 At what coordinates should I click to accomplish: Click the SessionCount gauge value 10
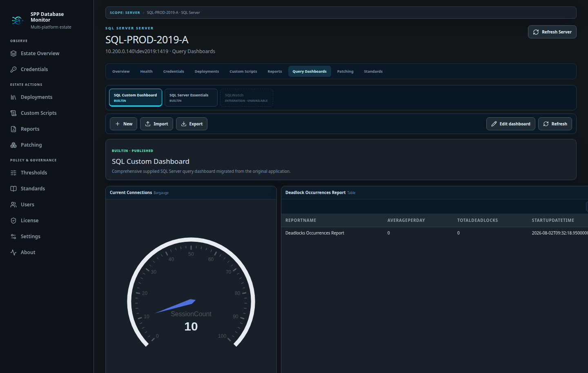191,326
